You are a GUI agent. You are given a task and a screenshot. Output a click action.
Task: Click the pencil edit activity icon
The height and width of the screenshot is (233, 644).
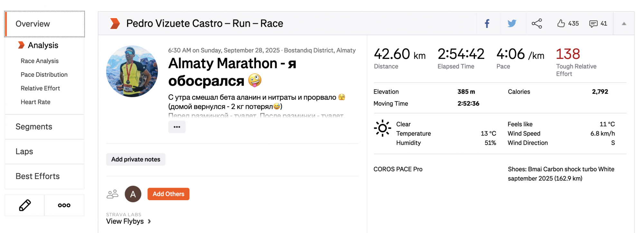pos(25,205)
